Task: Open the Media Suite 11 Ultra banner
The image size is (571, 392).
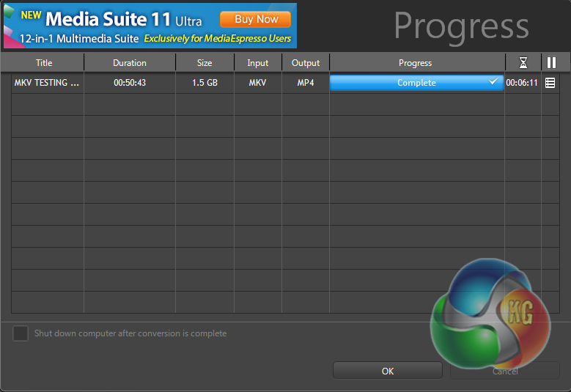Action: point(150,26)
